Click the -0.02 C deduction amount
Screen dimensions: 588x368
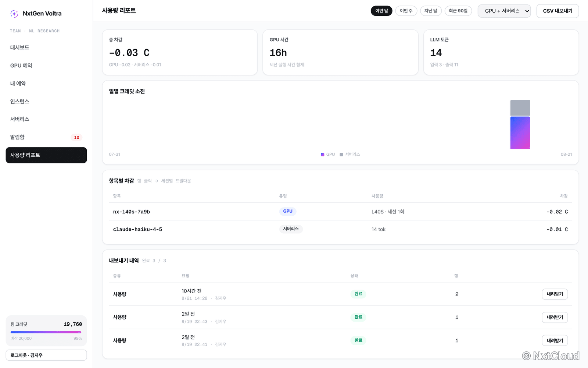[557, 212]
